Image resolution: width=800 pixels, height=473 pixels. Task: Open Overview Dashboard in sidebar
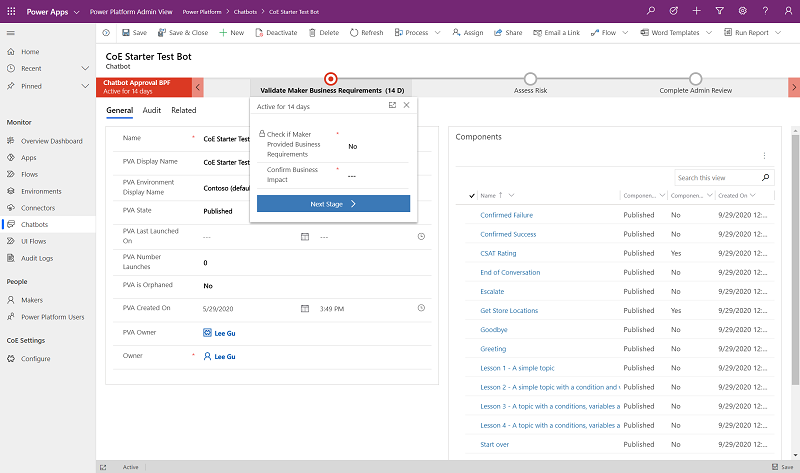52,141
